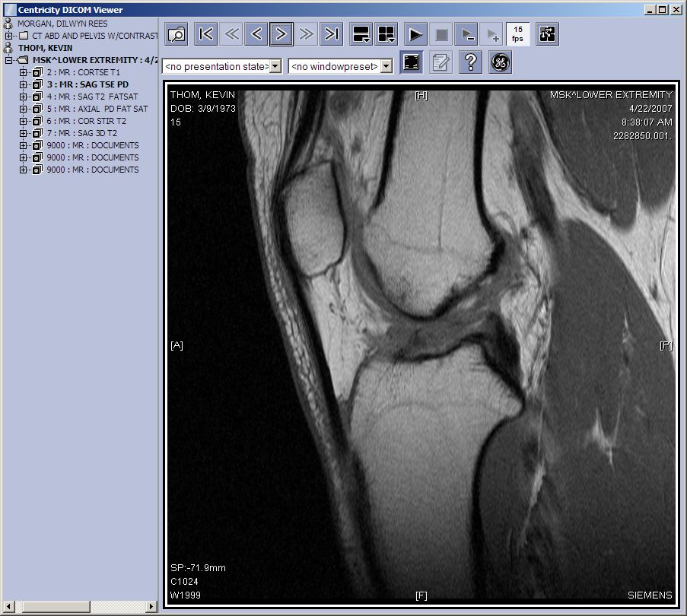Toggle the full screen image view
This screenshot has height=616, width=687.
(x=411, y=62)
